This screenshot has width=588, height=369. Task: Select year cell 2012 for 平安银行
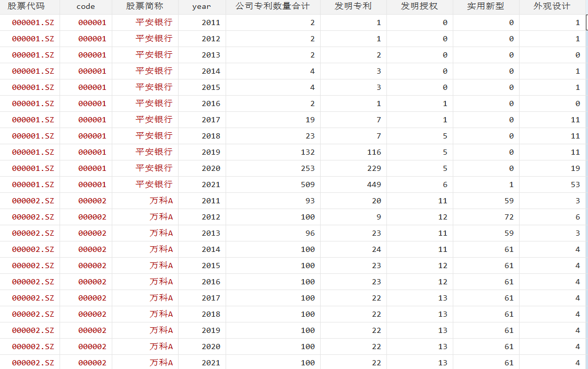[x=211, y=39]
